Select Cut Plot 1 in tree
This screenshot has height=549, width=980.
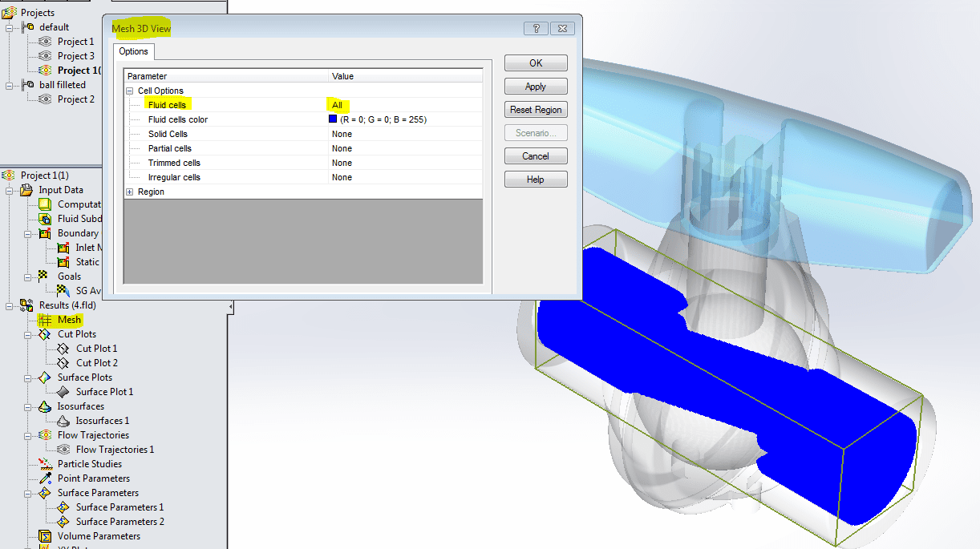pyautogui.click(x=96, y=349)
